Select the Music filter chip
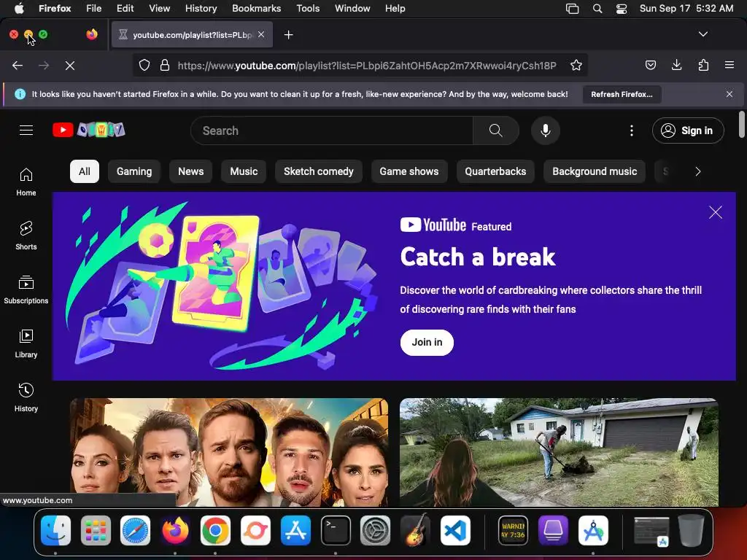Image resolution: width=747 pixels, height=560 pixels. click(x=244, y=171)
